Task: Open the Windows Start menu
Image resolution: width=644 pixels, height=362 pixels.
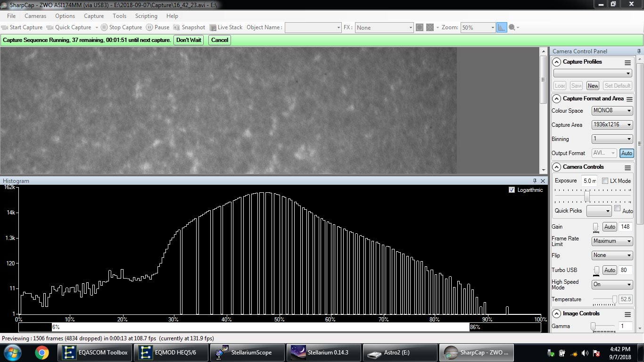Action: coord(12,352)
